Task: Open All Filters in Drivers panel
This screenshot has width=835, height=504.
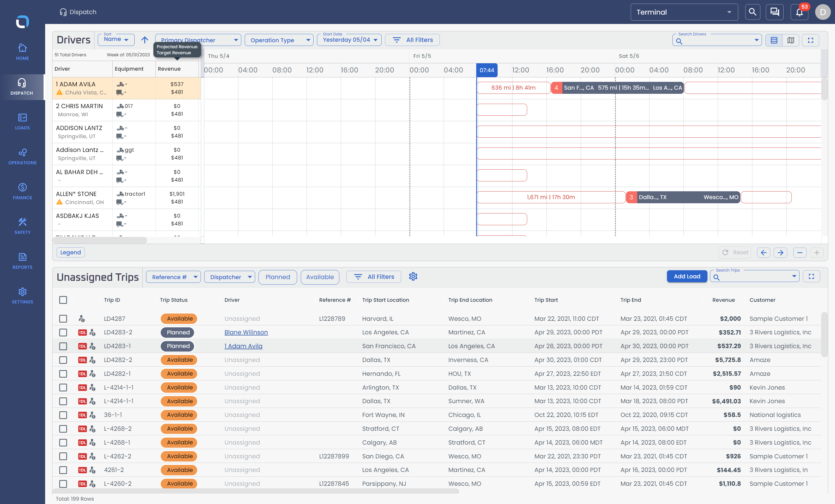Action: tap(412, 40)
